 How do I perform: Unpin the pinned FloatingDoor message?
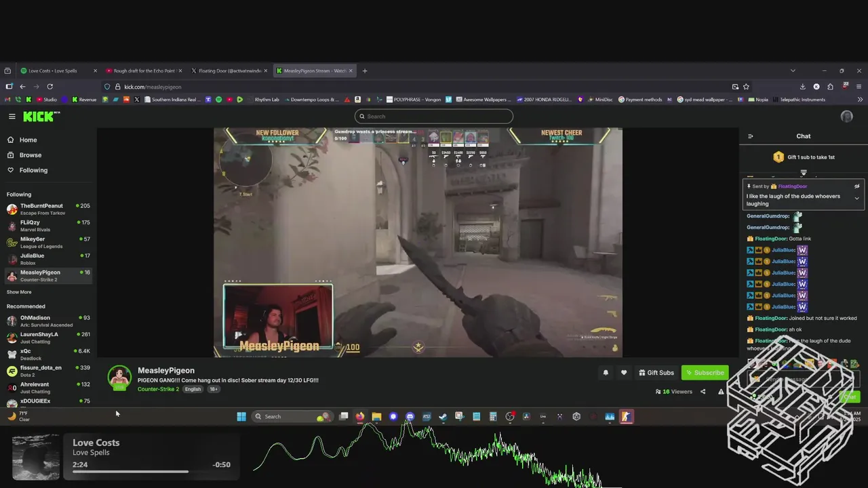pyautogui.click(x=856, y=186)
